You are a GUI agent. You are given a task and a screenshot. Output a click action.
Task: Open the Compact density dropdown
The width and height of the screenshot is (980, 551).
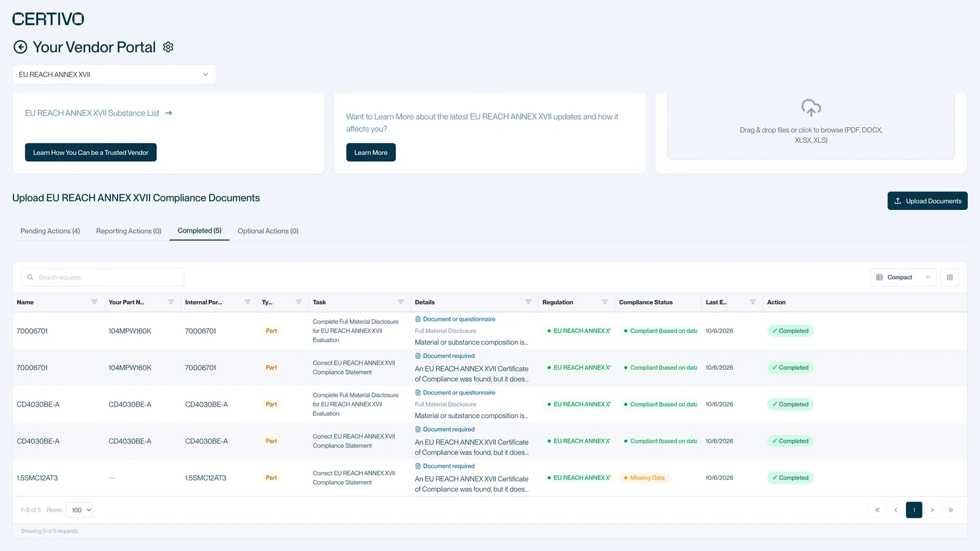(903, 277)
